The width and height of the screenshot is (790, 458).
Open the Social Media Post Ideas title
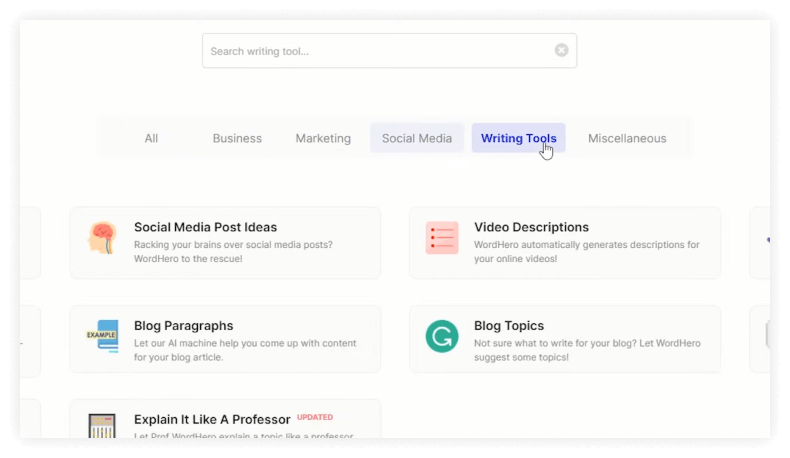click(x=205, y=227)
